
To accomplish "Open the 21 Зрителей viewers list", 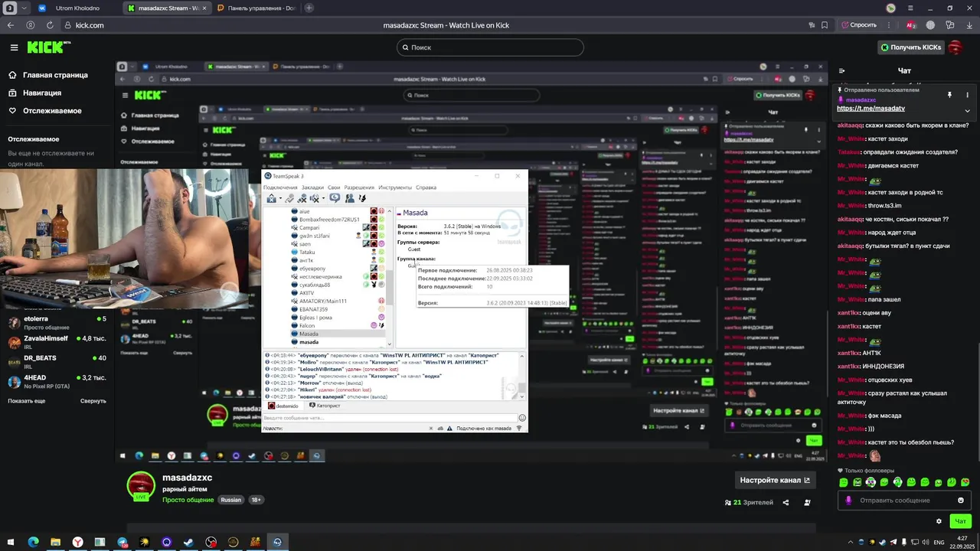I will (749, 503).
